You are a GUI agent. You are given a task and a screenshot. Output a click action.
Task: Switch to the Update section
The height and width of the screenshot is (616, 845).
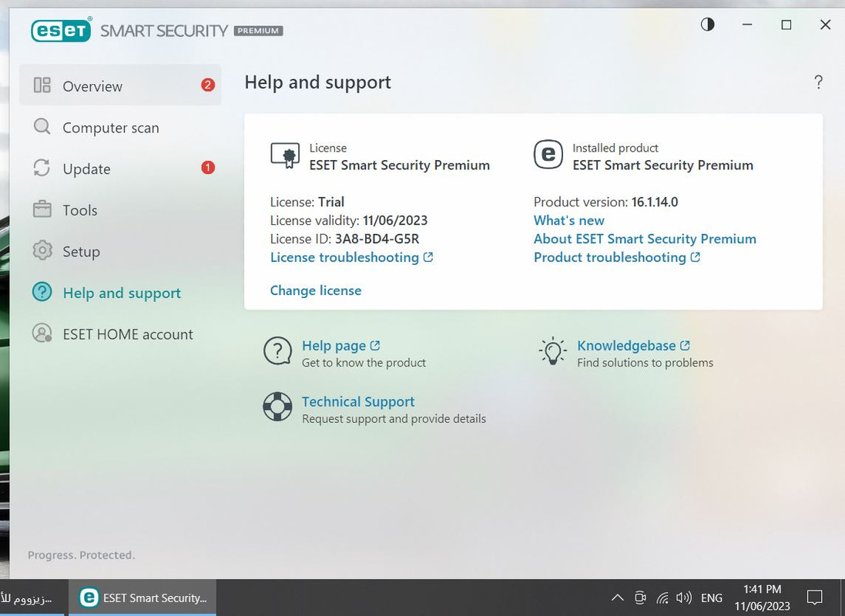pyautogui.click(x=120, y=168)
